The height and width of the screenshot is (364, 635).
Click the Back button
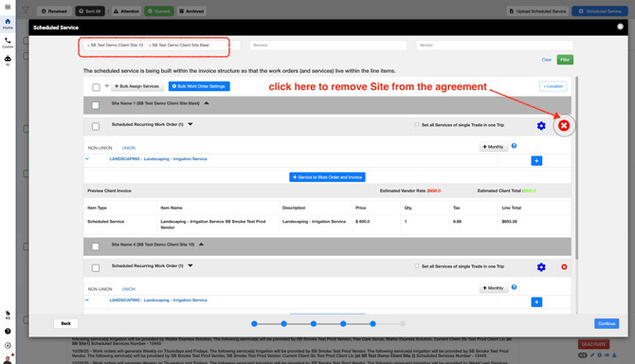point(65,323)
